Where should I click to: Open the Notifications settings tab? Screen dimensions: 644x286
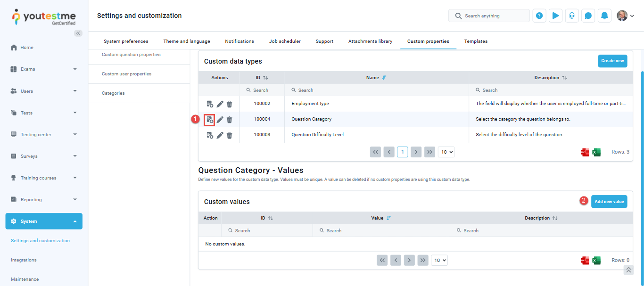[x=239, y=41]
